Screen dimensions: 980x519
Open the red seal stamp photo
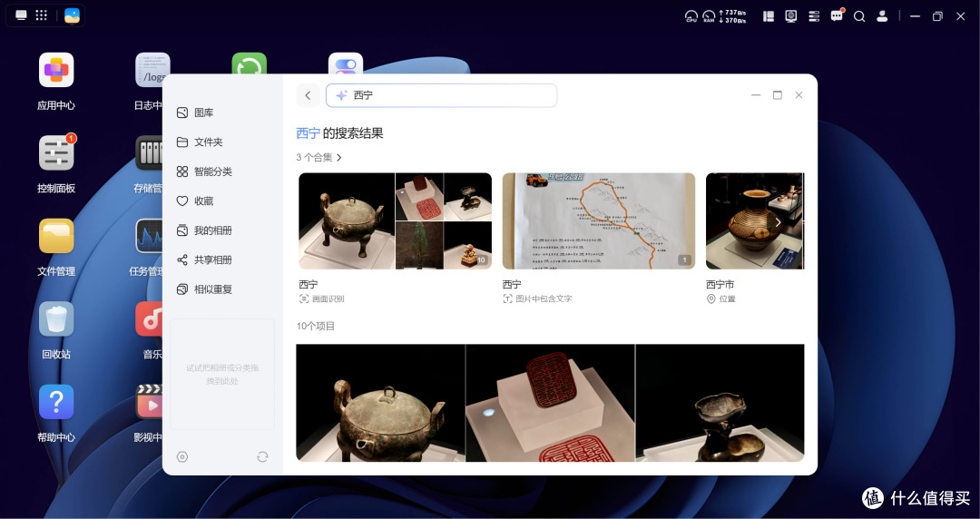coord(551,403)
